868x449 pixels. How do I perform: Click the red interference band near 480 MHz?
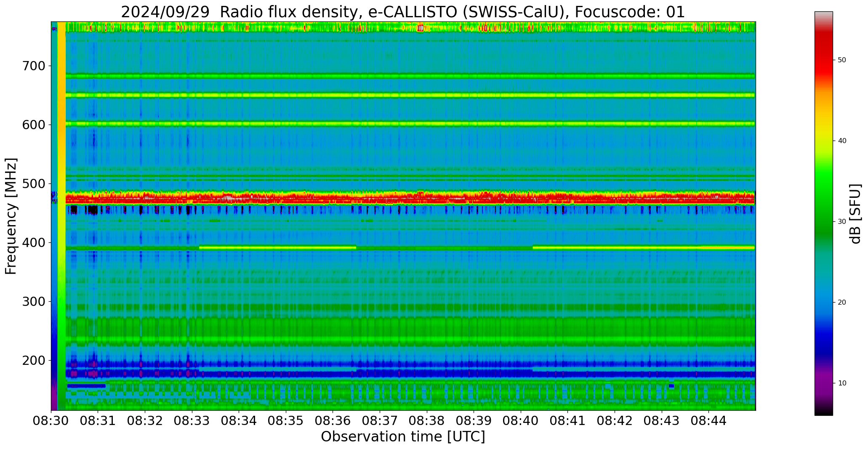(410, 197)
